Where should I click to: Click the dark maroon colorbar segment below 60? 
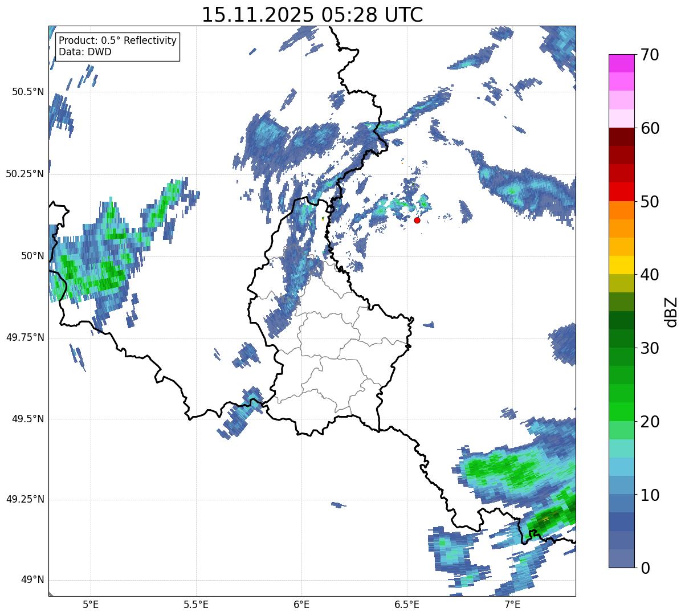pyautogui.click(x=621, y=137)
